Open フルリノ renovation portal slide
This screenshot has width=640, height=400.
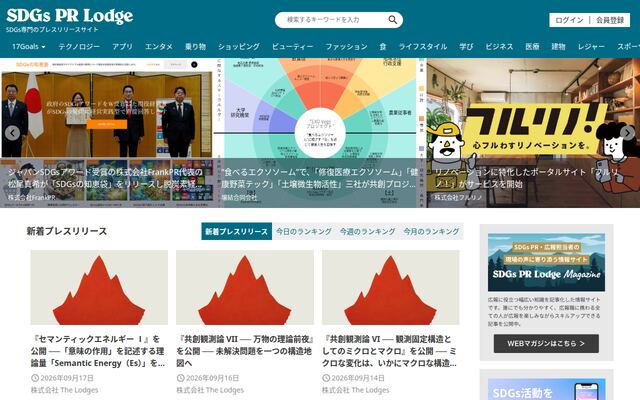533,133
